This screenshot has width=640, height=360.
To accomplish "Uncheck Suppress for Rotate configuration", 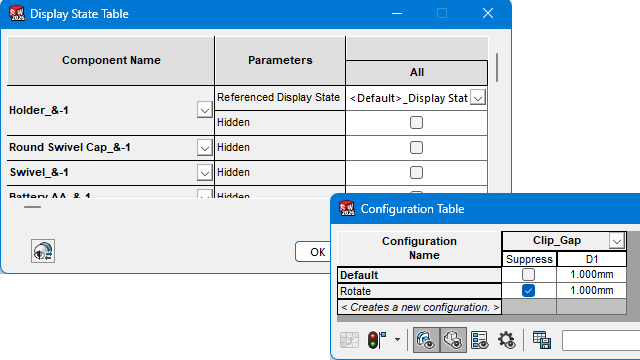I will pyautogui.click(x=529, y=291).
